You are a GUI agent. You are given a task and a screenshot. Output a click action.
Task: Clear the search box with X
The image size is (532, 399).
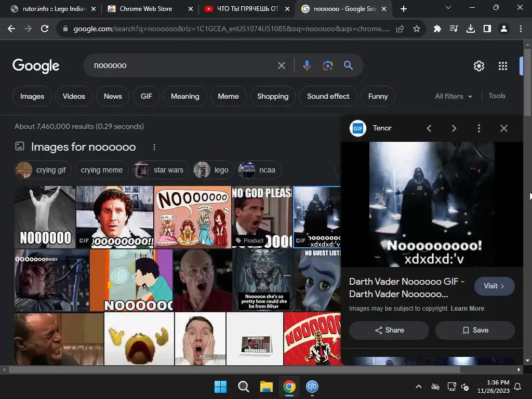tap(282, 65)
